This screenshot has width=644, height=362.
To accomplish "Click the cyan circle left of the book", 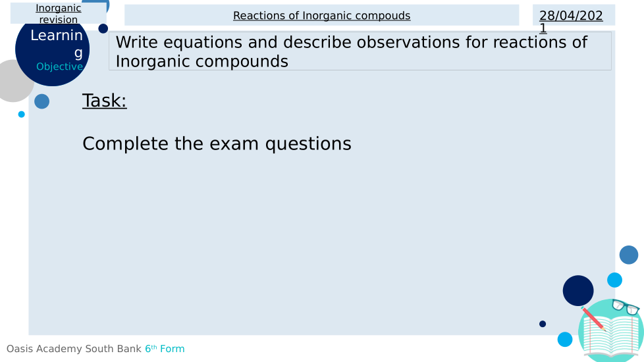I will point(565,339).
